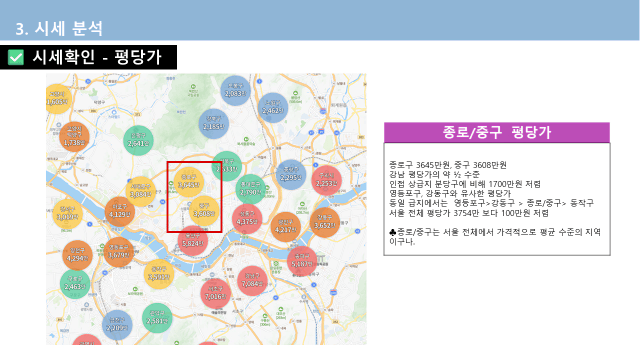Select the green 2,641 price bubble
This screenshot has width=640, height=360.
coord(138,140)
